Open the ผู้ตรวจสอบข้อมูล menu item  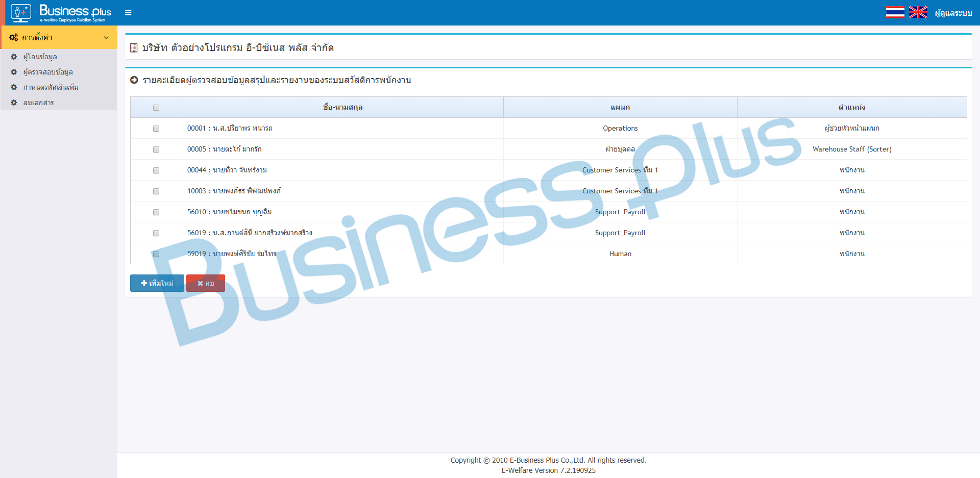point(59,72)
